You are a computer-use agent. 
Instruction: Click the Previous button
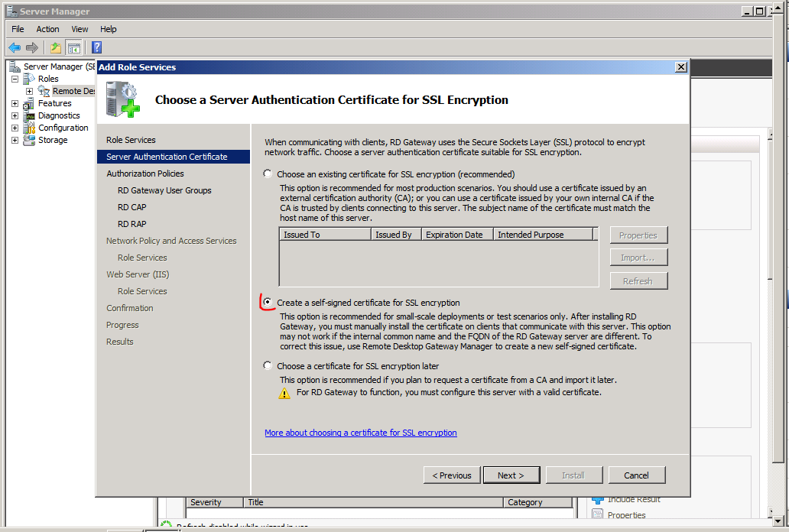452,475
